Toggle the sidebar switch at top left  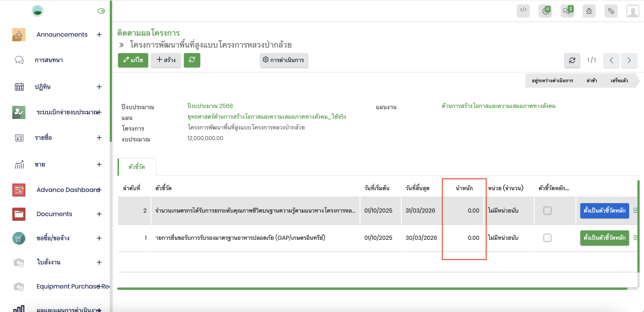click(x=101, y=11)
